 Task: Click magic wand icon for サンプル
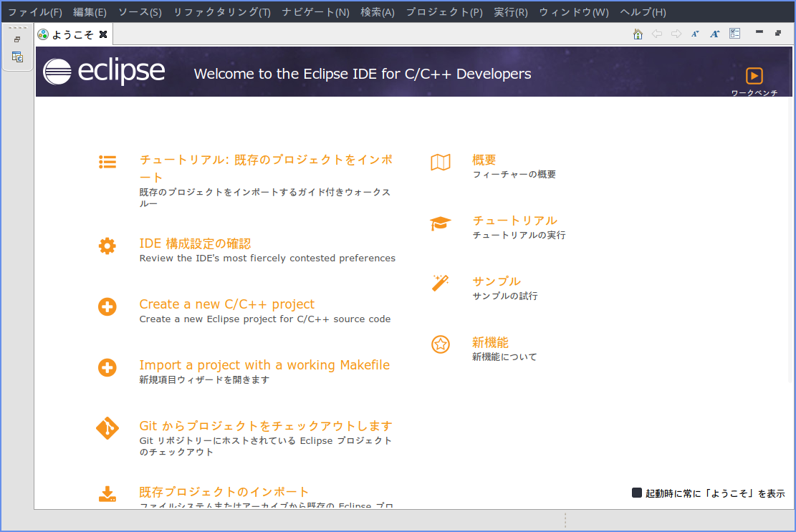441,283
